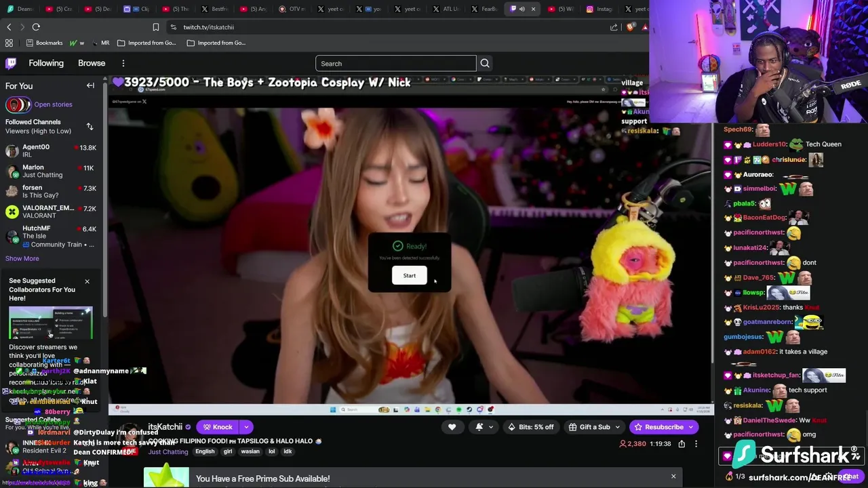Mute the audio on the Twitch tab

tap(522, 9)
